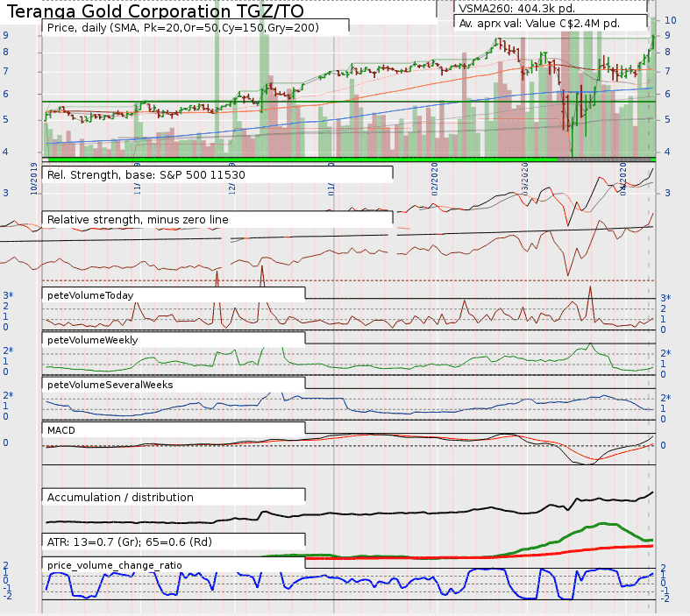Click the right price axis value "10"
Screen dimensions: 690x616
click(670, 20)
